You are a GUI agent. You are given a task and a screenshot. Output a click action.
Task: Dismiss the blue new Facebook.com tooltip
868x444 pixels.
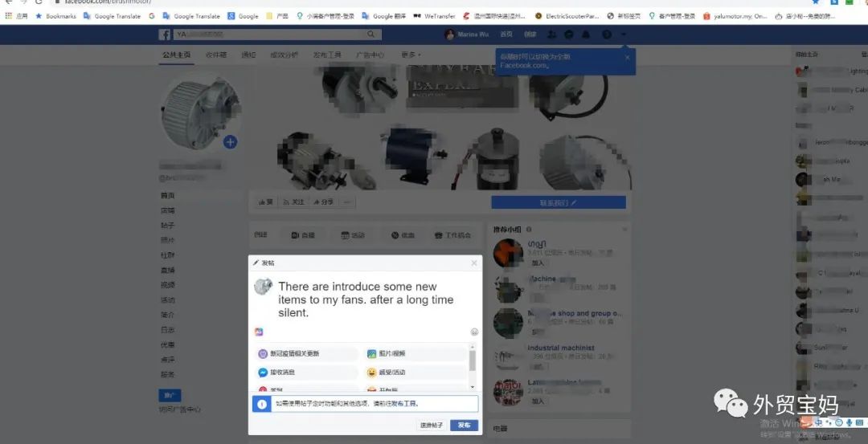[627, 57]
